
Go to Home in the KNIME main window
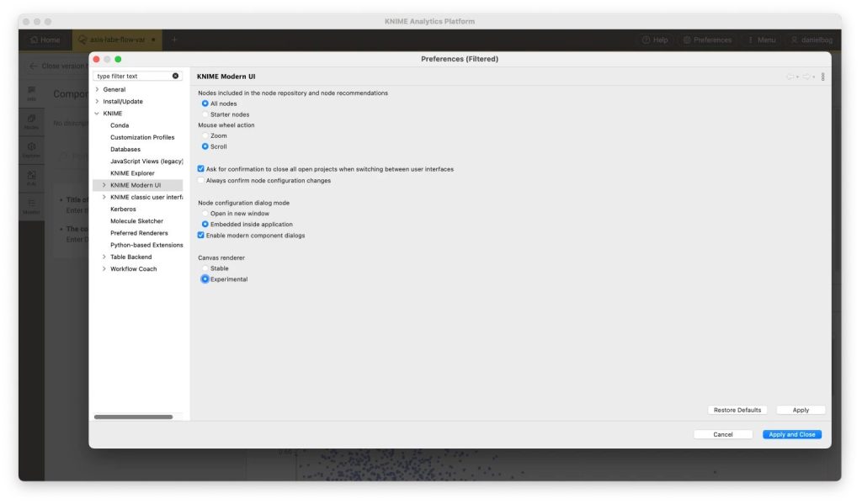coord(45,40)
